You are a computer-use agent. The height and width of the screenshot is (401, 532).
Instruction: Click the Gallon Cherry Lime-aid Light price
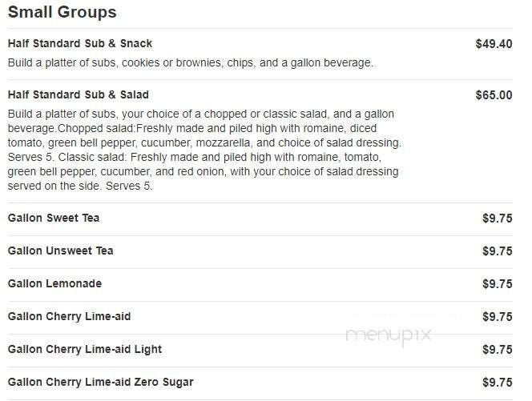tap(497, 350)
